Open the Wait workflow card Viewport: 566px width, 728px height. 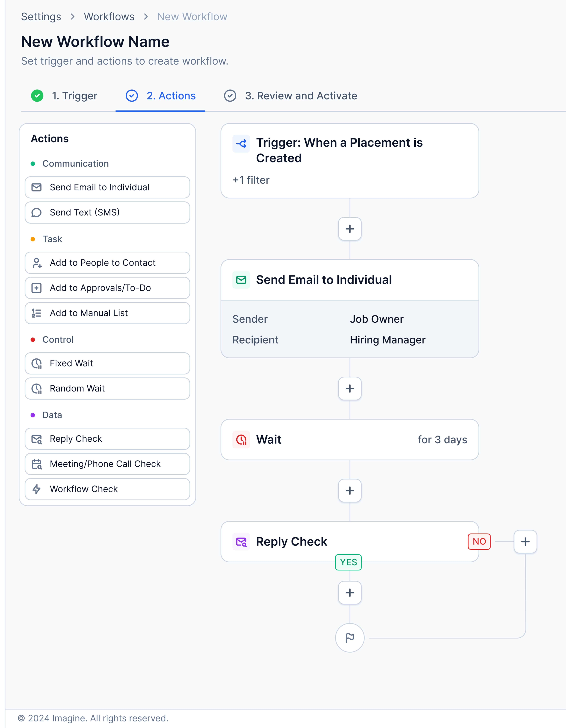[350, 440]
